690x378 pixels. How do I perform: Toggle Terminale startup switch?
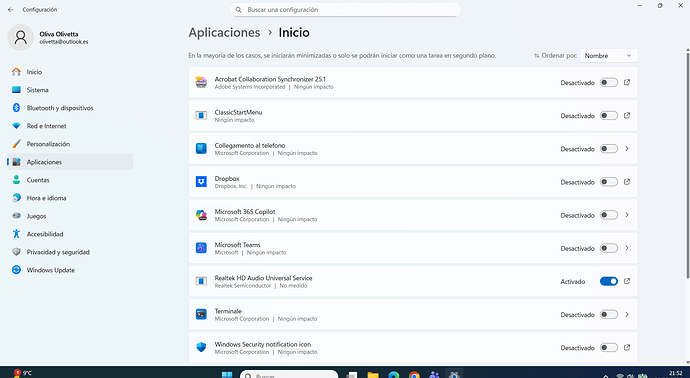tap(609, 315)
